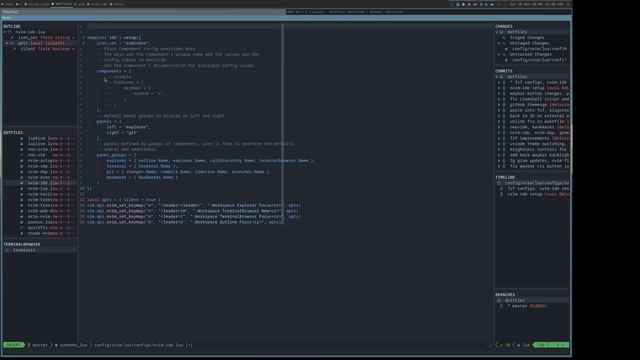Viewport: 640px width, 360px height.
Task: Select the 'fzf improvements' commit row
Action: pyautogui.click(x=533, y=138)
